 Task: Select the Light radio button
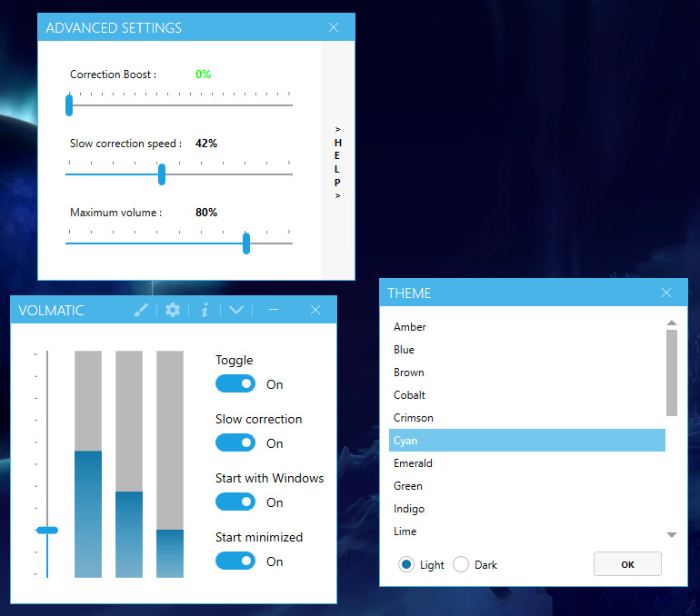pos(406,564)
